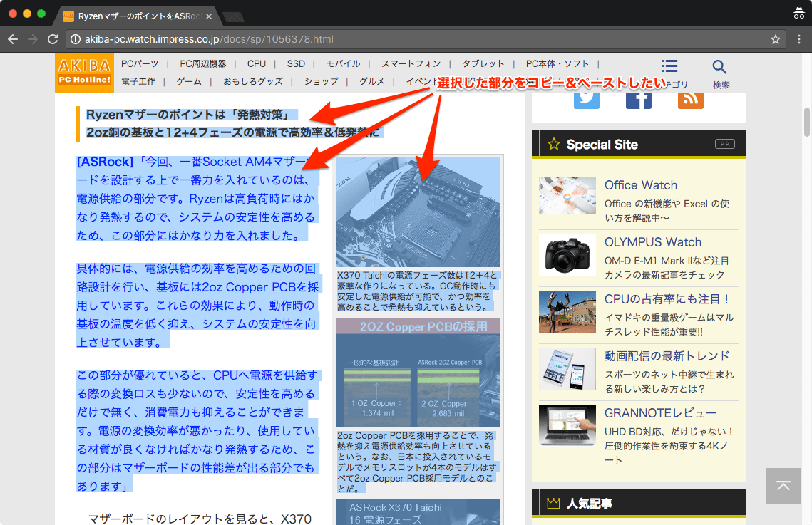Viewport: 812px width, 525px height.
Task: Click the page vertical scrollbar thumb
Action: [x=807, y=122]
